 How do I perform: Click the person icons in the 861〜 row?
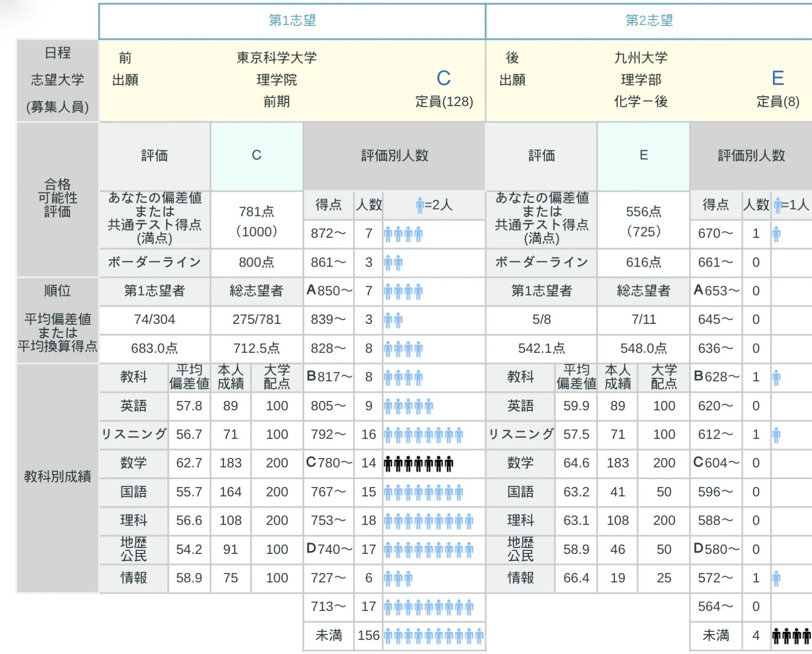coord(394,263)
